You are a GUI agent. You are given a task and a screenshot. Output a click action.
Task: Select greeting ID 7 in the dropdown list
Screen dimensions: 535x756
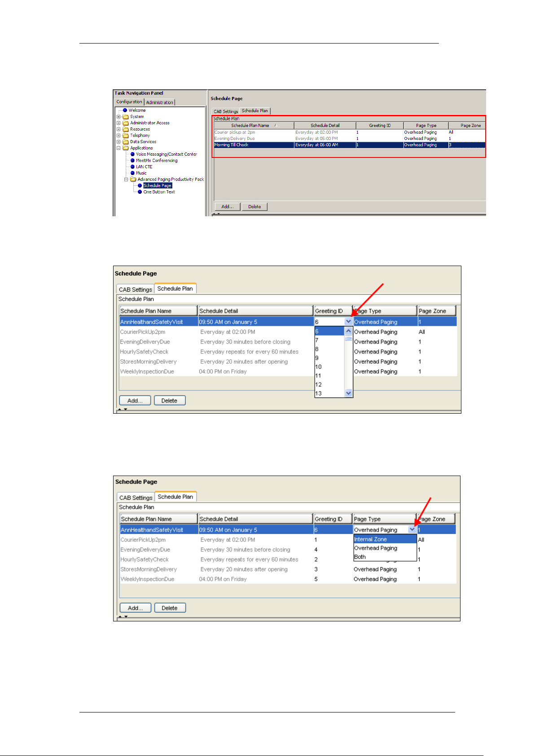point(329,340)
